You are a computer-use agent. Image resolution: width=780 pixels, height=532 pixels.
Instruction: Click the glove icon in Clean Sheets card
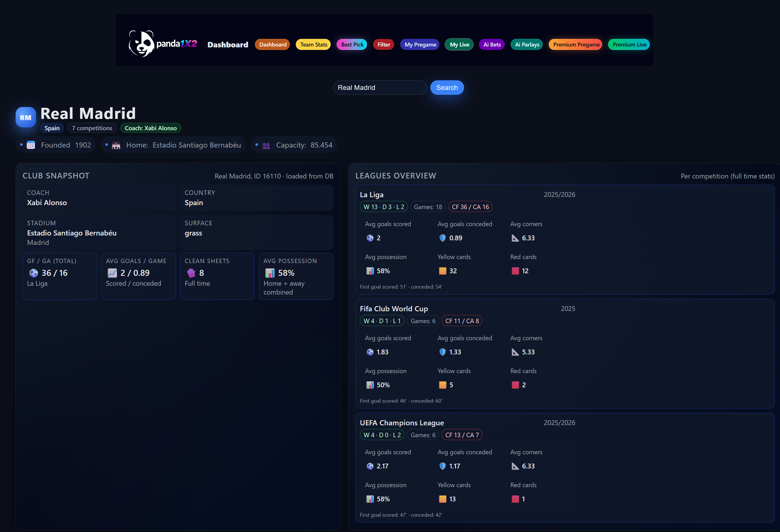[x=191, y=273]
